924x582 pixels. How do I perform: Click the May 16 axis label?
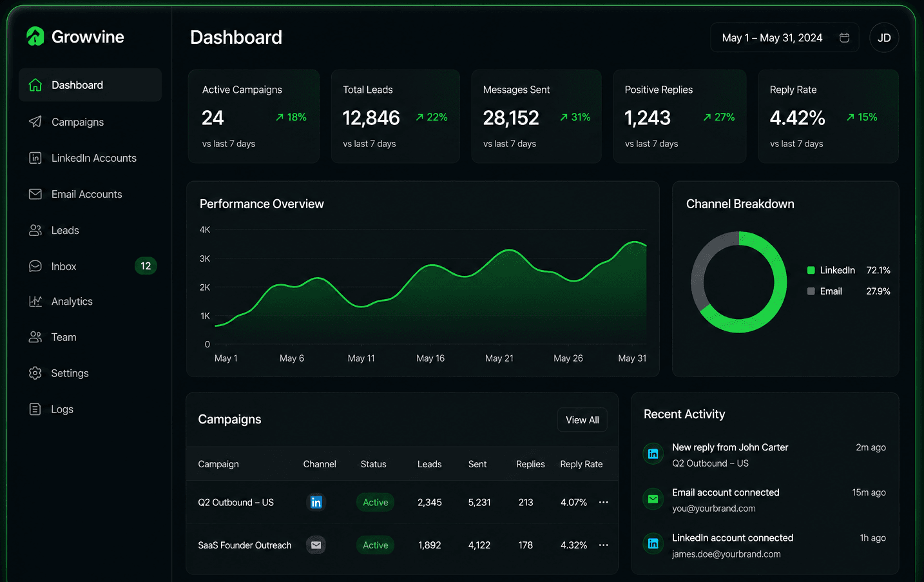[430, 358]
